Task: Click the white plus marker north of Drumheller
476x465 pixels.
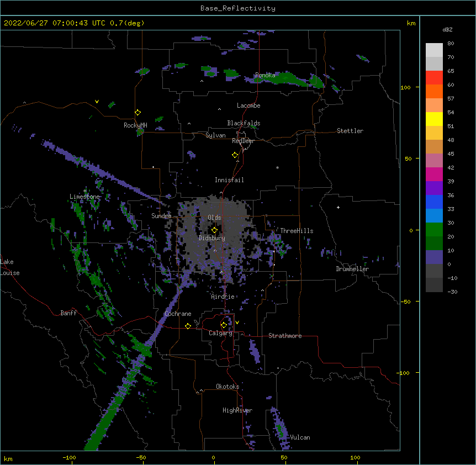Action: point(338,207)
